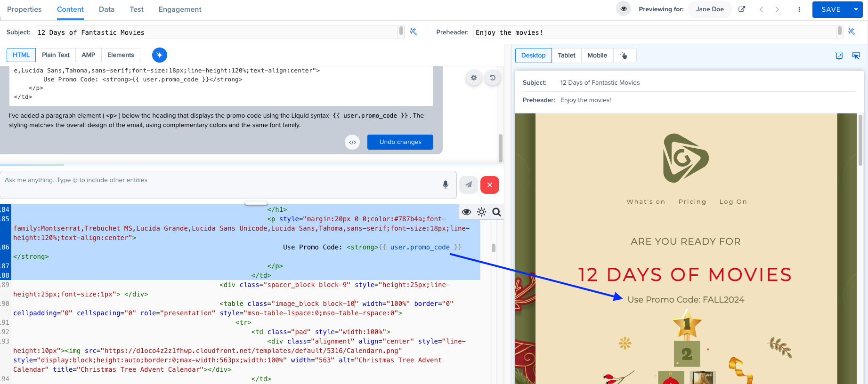Click the chat history reset icon

(x=493, y=78)
